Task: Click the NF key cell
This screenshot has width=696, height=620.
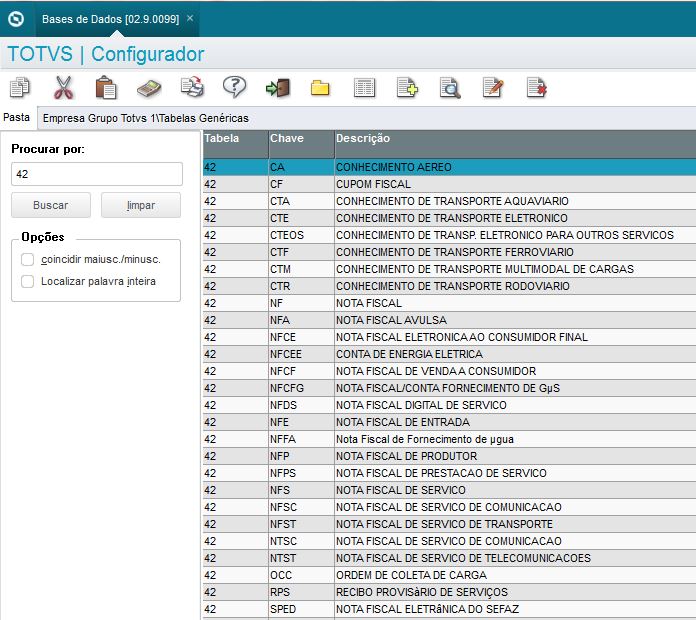Action: click(301, 303)
